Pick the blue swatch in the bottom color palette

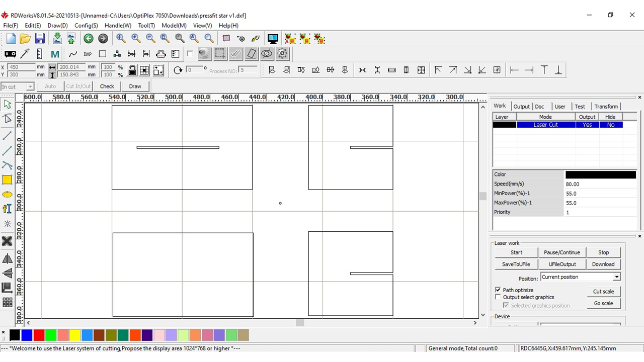[x=27, y=335]
